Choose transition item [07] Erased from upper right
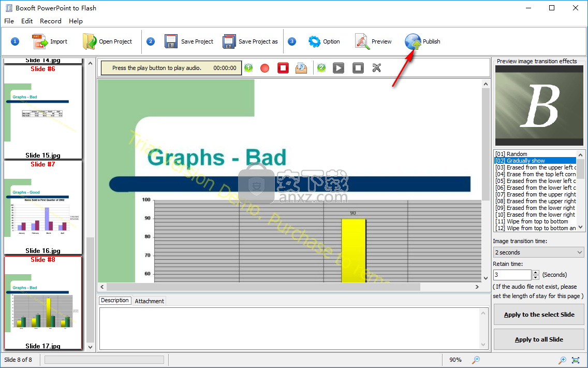 point(535,194)
